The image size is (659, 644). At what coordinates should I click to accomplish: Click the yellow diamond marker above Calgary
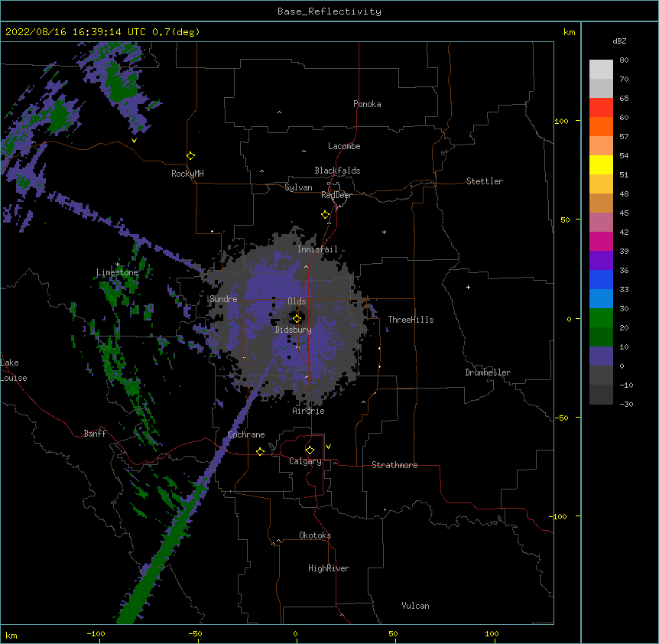point(310,450)
